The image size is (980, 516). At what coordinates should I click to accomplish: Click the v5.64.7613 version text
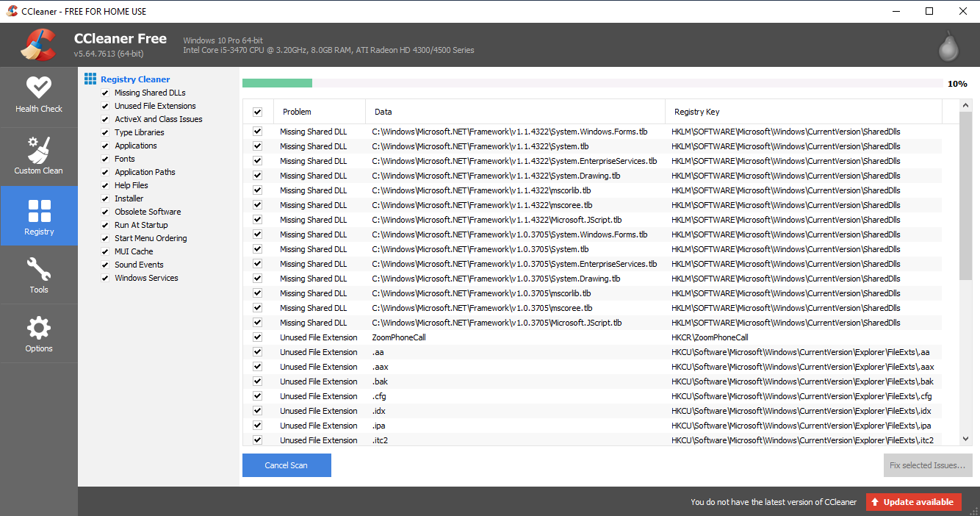(x=109, y=54)
